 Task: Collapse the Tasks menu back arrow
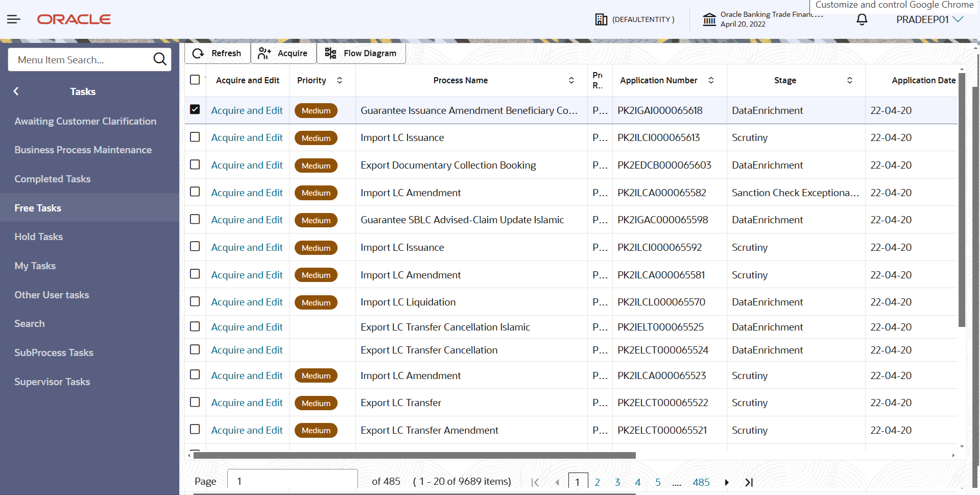click(16, 91)
